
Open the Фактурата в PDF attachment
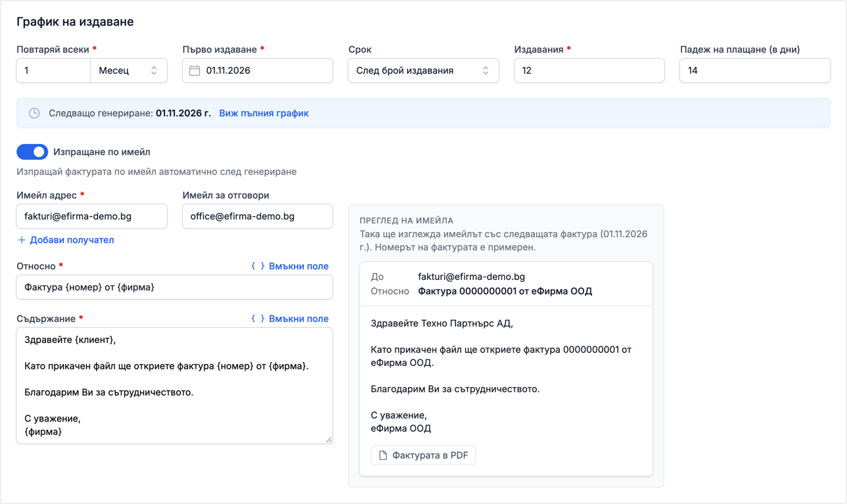(x=423, y=455)
